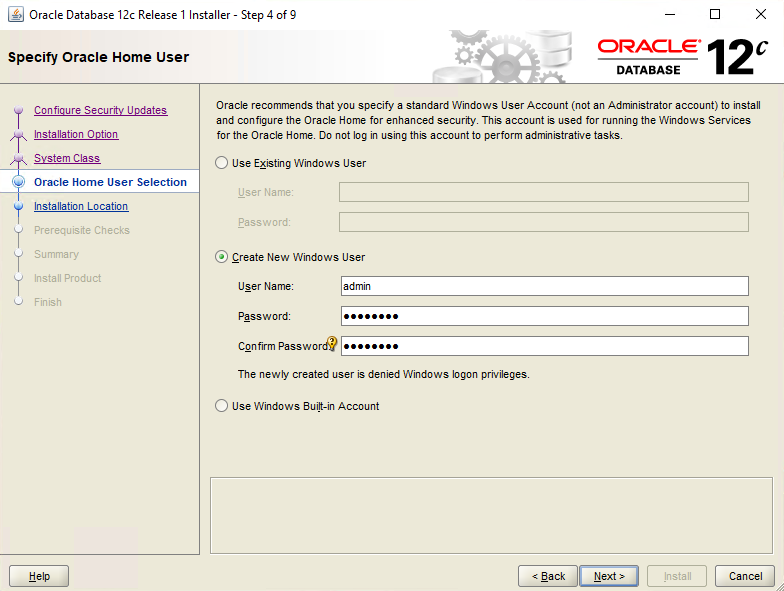Open Installation Location step link
784x591 pixels.
[81, 206]
